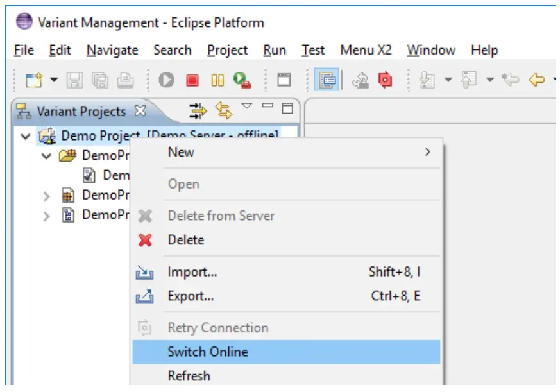This screenshot has height=392, width=560.
Task: Click the red Stop square icon
Action: (x=192, y=80)
